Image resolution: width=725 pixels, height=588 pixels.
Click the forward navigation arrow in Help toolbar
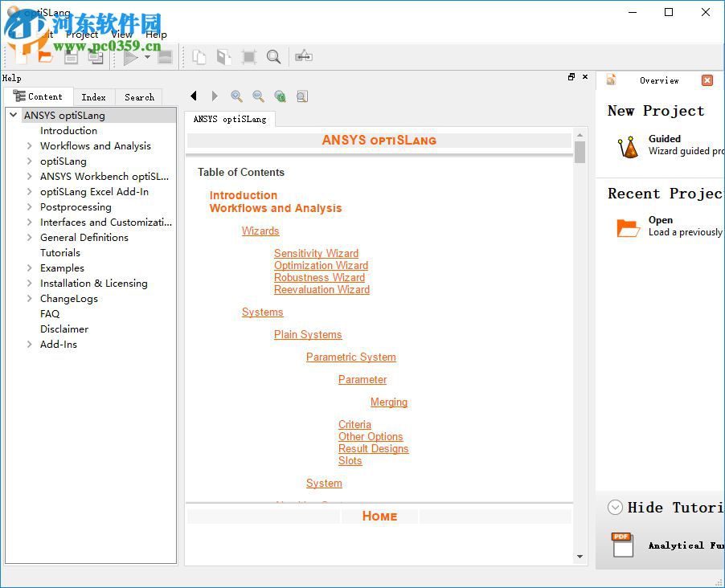point(214,96)
